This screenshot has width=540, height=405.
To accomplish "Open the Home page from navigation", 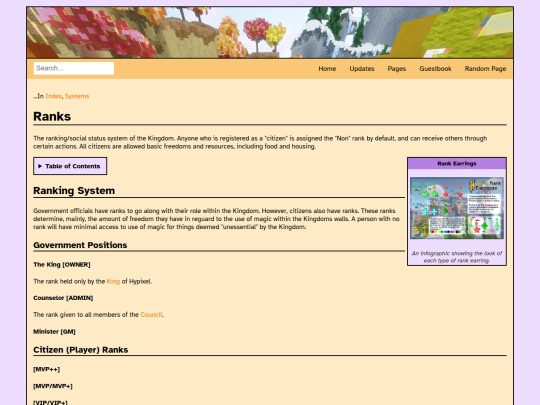I will [327, 69].
